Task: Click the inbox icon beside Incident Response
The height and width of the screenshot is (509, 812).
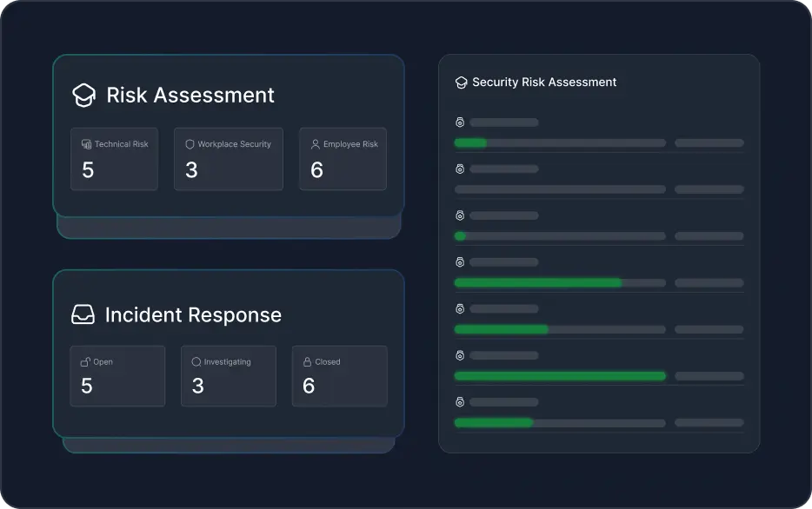Action: pos(83,315)
